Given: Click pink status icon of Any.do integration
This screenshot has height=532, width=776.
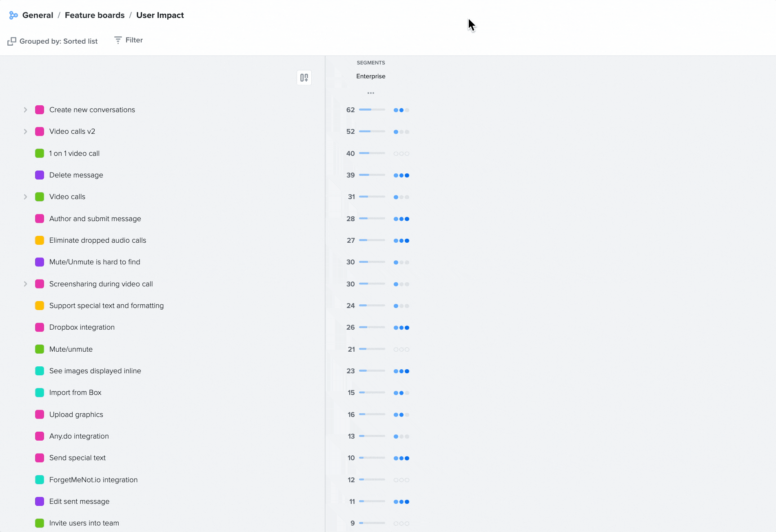Looking at the screenshot, I should 40,436.
